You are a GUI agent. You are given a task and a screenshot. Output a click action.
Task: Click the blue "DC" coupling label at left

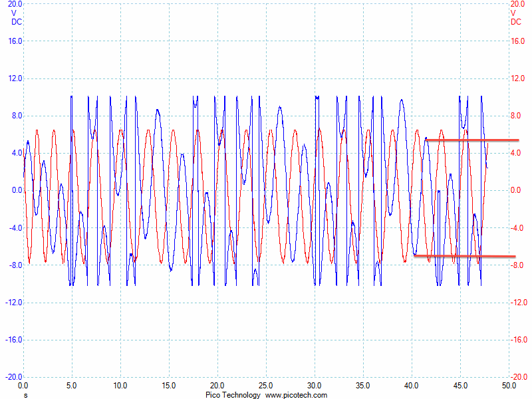17,22
